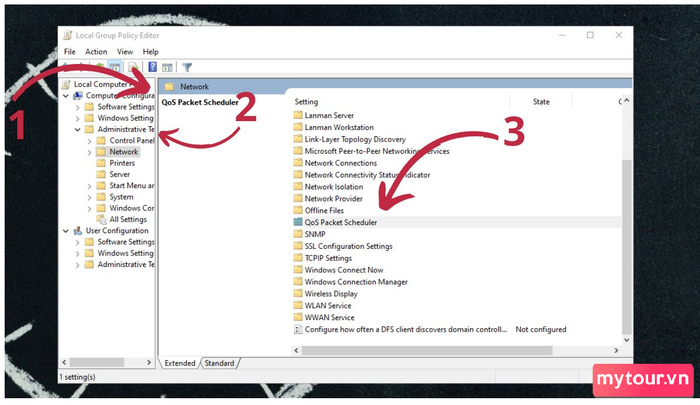Click the SNMP folder icon

pyautogui.click(x=298, y=234)
